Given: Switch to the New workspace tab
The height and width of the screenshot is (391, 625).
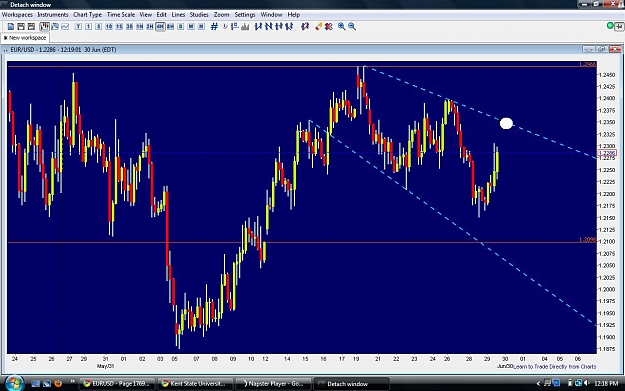Looking at the screenshot, I should click(25, 38).
